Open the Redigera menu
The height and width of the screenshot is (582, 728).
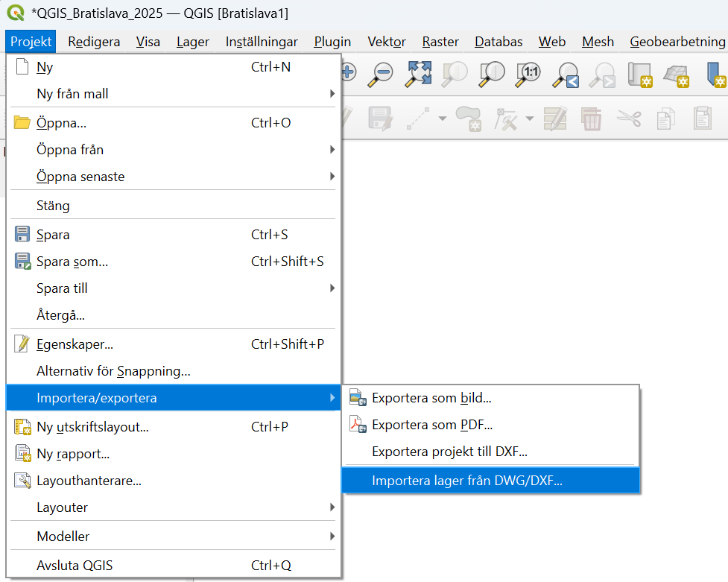tap(94, 42)
